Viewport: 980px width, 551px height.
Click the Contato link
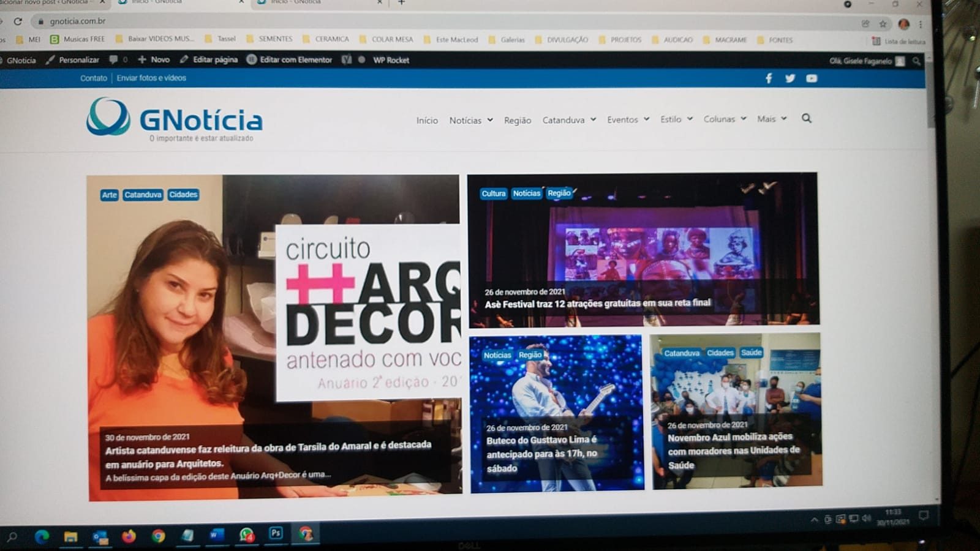coord(93,78)
